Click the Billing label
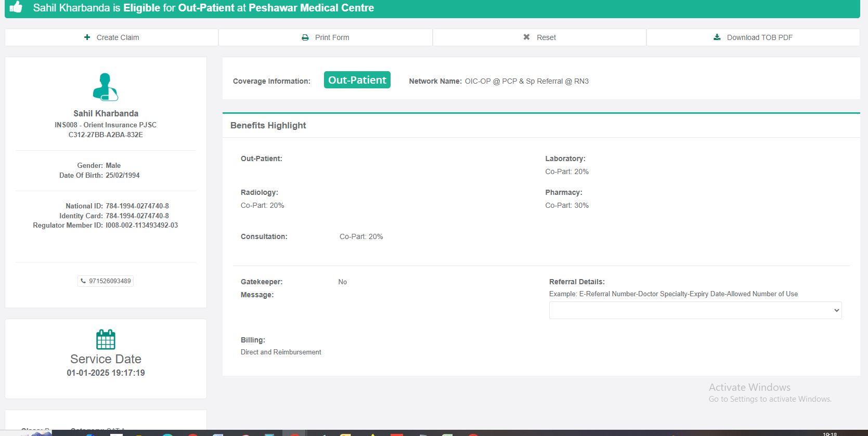This screenshot has height=436, width=868. pos(253,340)
